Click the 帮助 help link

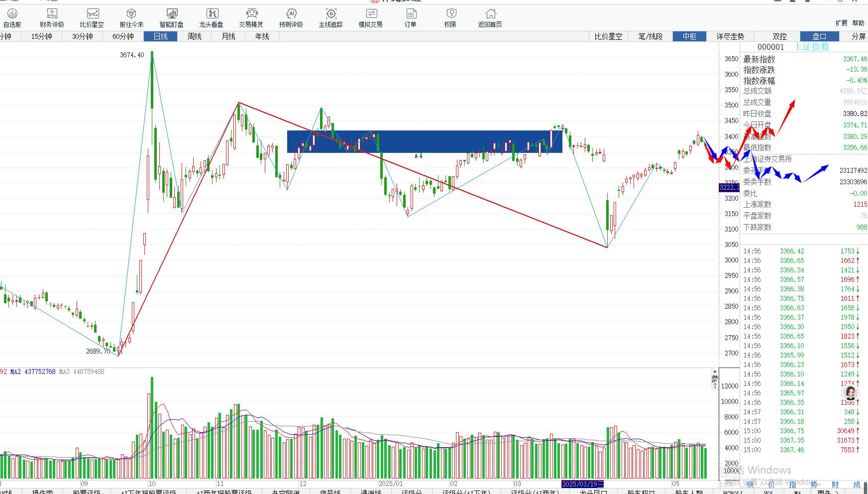[x=858, y=23]
